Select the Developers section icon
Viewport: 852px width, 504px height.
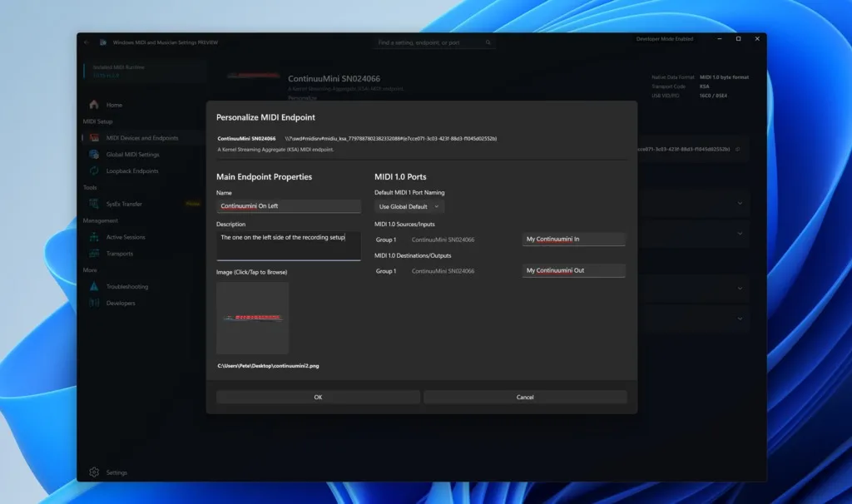(93, 303)
